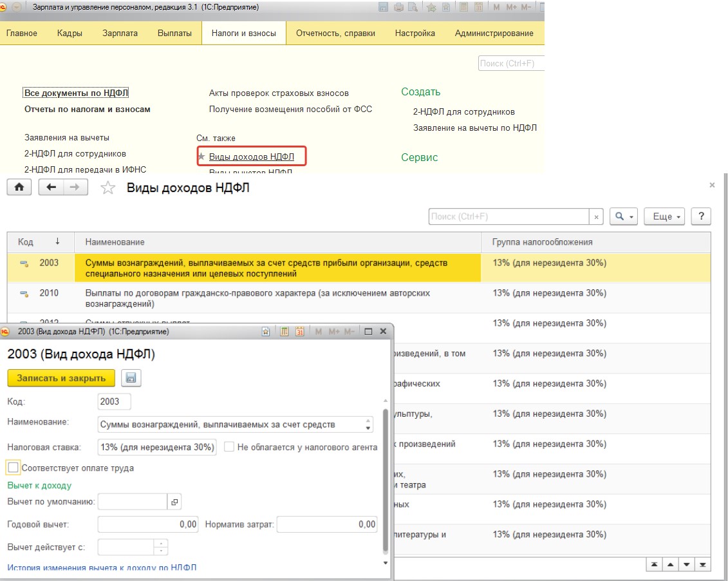This screenshot has height=581, width=728.
Task: Open Все документы по НДФЛ link
Action: [76, 93]
